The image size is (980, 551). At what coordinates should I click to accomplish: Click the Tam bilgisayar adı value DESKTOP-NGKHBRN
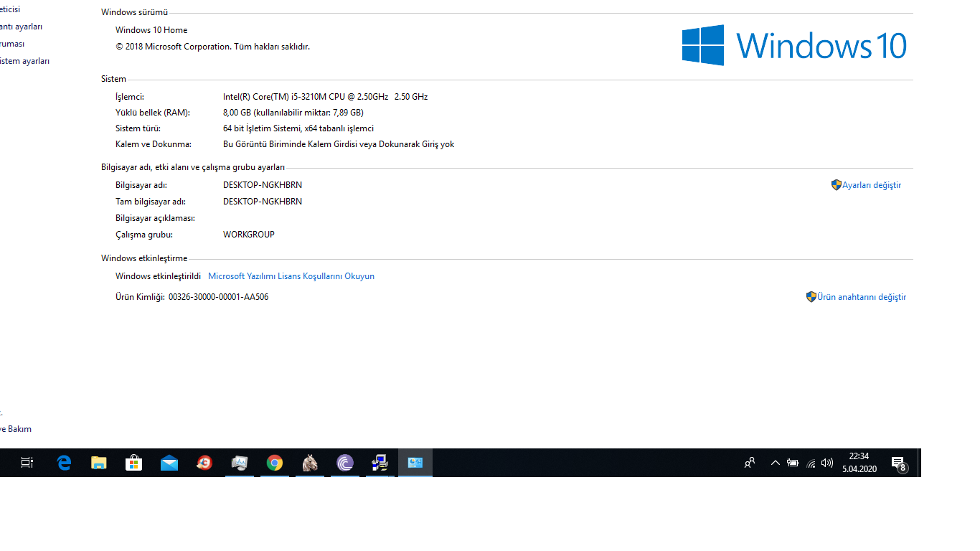click(x=263, y=202)
